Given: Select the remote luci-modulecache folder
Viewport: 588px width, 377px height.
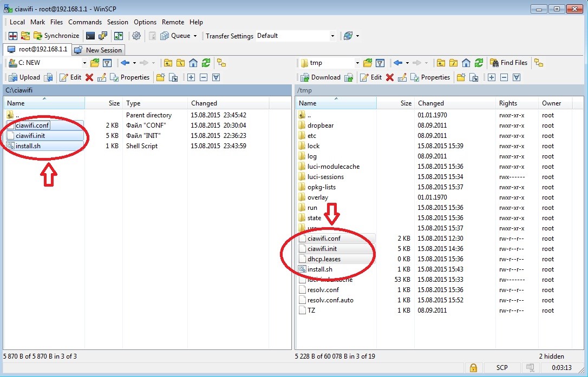Looking at the screenshot, I should point(334,167).
